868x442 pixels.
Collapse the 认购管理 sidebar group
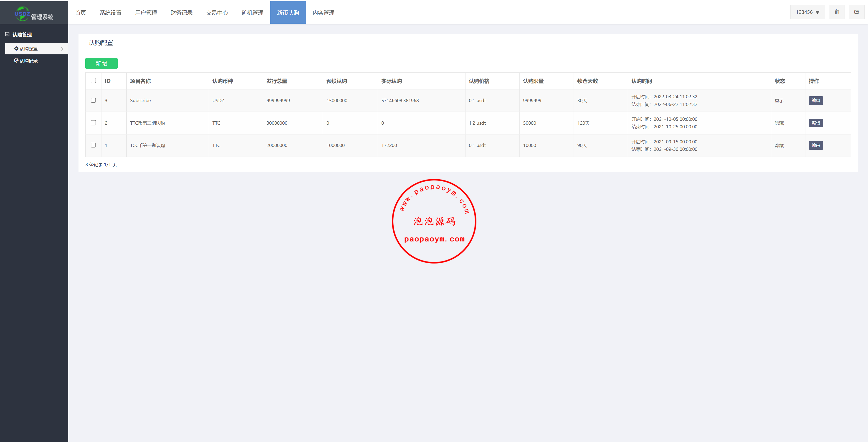7,34
